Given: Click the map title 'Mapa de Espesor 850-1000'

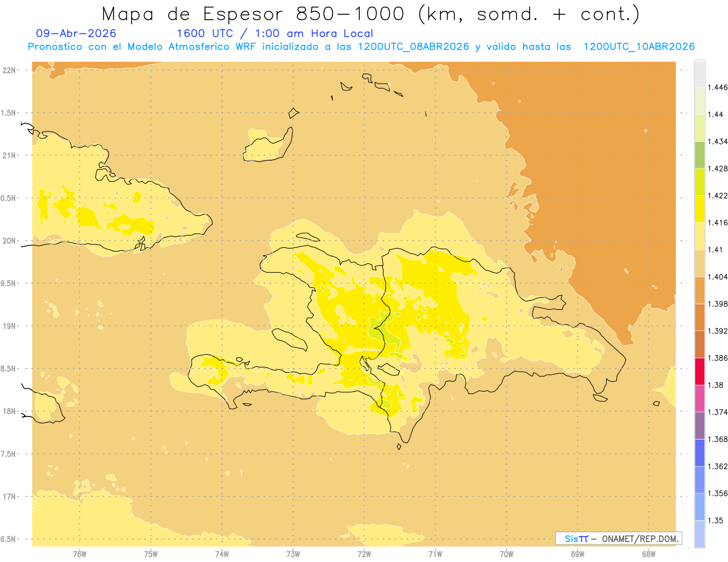Looking at the screenshot, I should pos(257,13).
